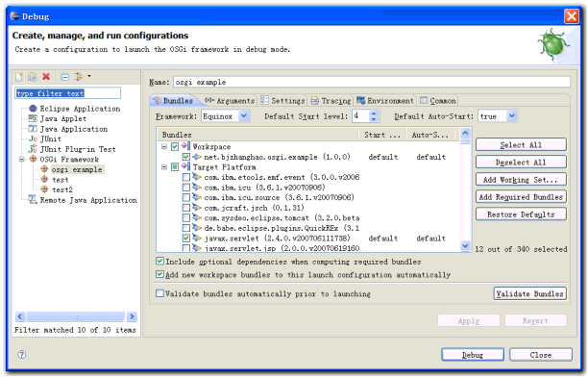Viewport: 588px width, 377px height.
Task: Delete selected configuration with red X icon
Action: [46, 77]
